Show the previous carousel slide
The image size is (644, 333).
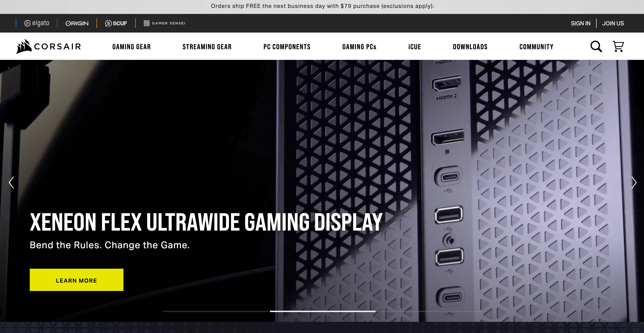11,183
